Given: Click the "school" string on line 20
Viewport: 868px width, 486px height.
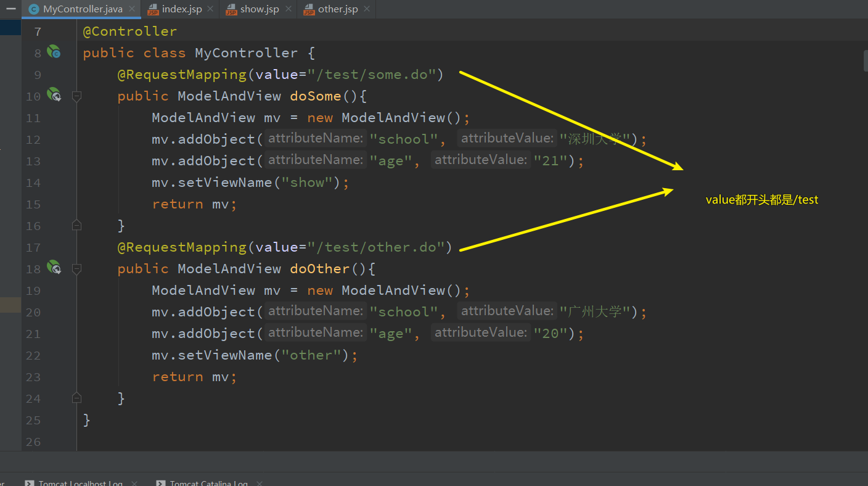Looking at the screenshot, I should coord(403,312).
